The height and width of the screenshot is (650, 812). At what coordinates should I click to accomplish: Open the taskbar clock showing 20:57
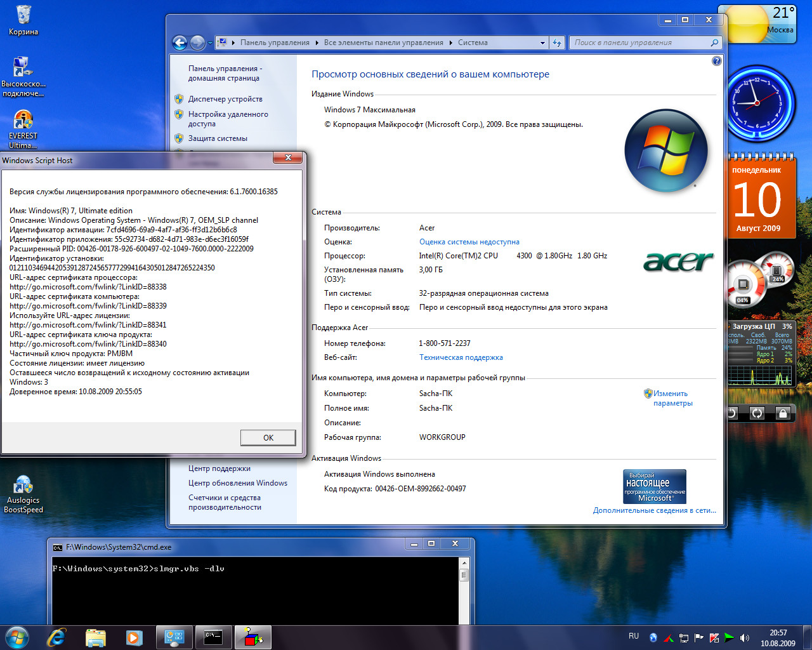(778, 638)
